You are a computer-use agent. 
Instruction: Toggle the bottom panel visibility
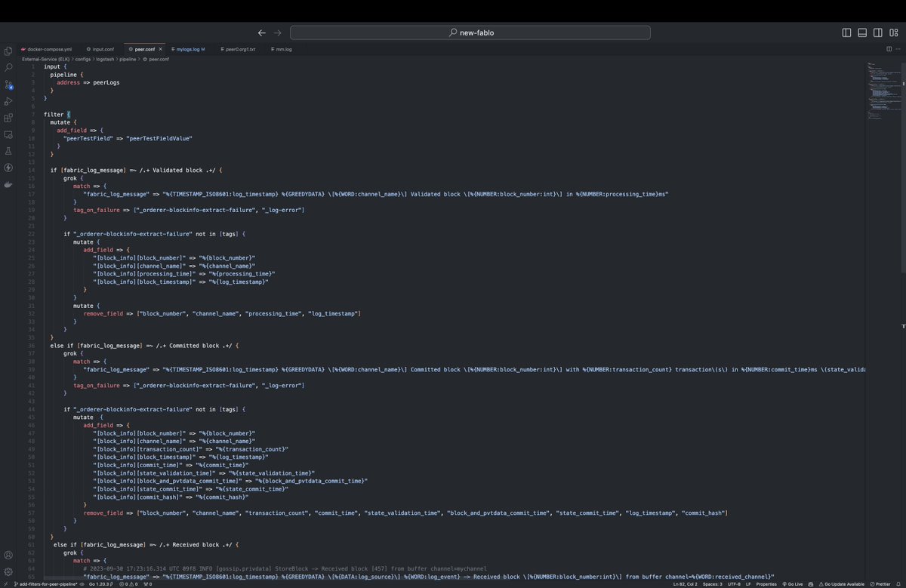[x=861, y=32]
